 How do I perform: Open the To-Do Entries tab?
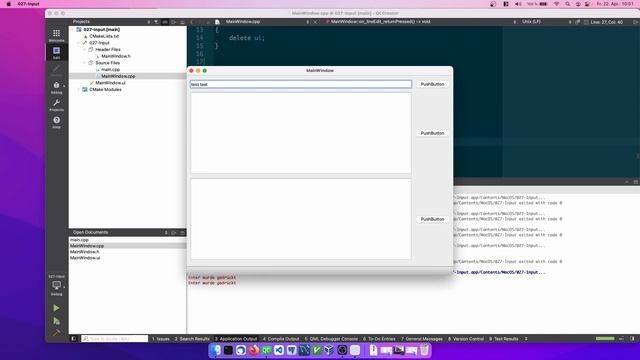pos(379,339)
